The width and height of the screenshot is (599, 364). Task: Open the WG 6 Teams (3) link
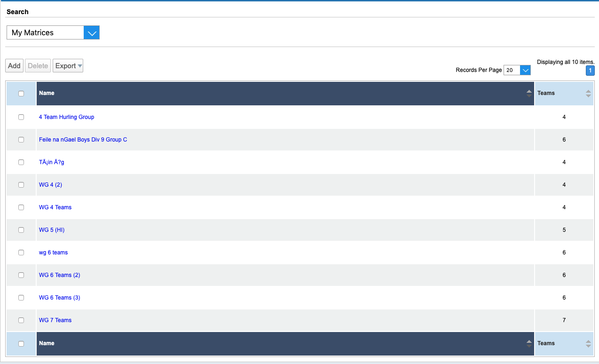point(59,298)
